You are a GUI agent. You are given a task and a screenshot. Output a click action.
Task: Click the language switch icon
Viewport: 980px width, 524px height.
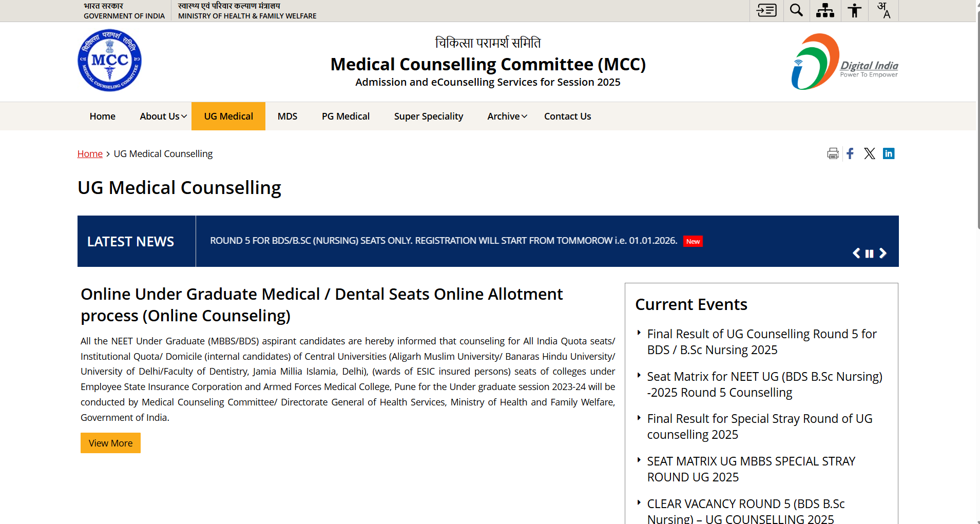click(x=883, y=10)
